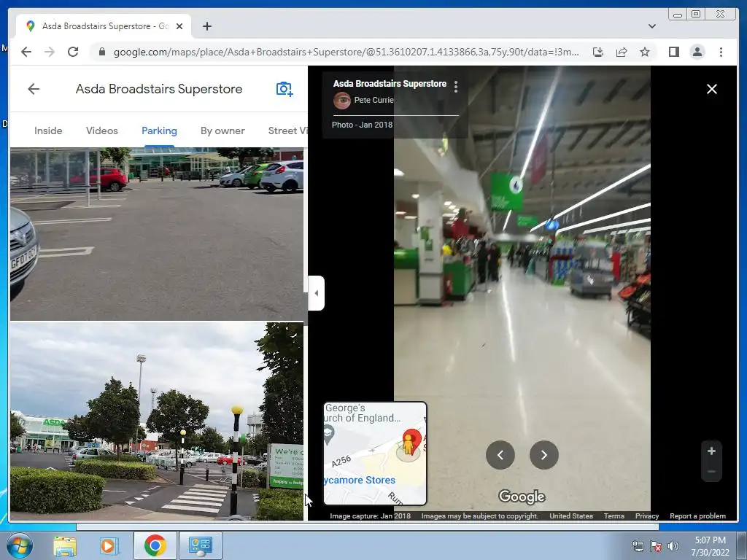747x560 pixels.
Task: Click the control panel taskbar icon
Action: tap(201, 545)
